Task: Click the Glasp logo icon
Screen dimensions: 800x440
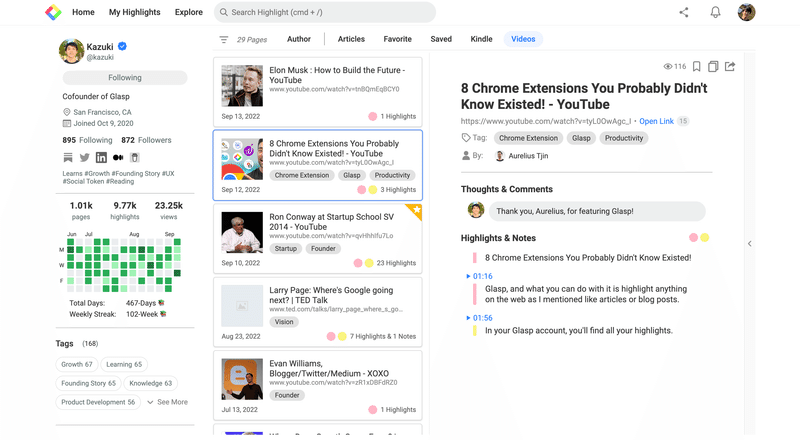Action: tap(53, 12)
